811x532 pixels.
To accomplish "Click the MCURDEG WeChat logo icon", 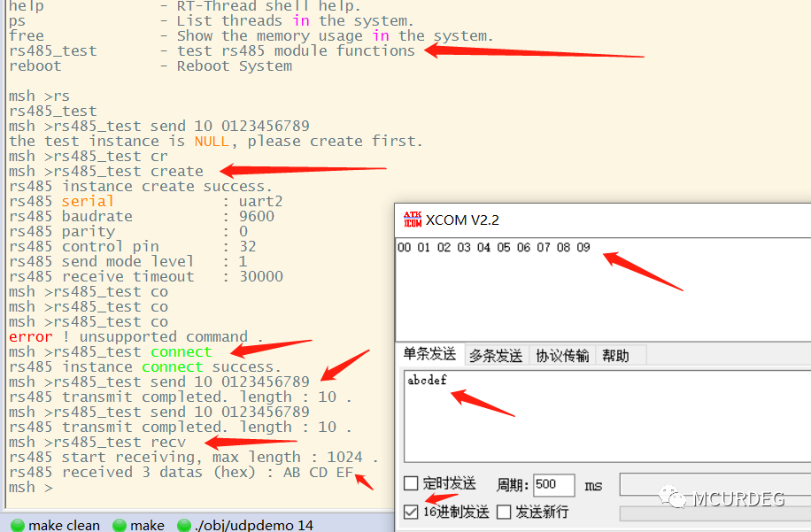I will click(x=673, y=498).
